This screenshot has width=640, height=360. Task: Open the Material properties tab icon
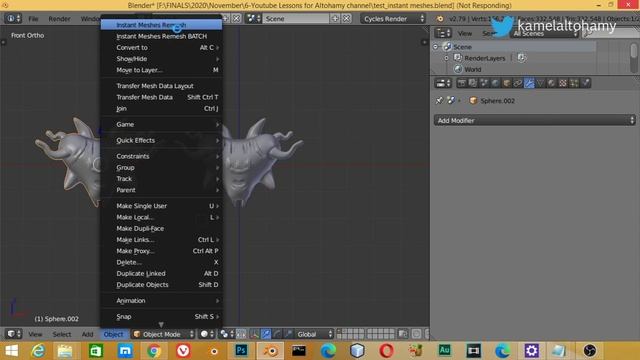click(x=551, y=83)
